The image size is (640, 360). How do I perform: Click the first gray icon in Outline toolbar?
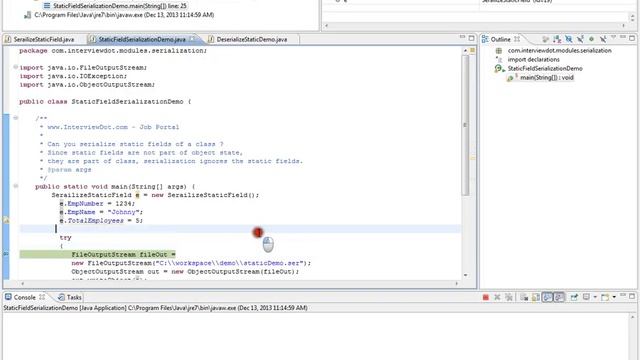tap(545, 39)
